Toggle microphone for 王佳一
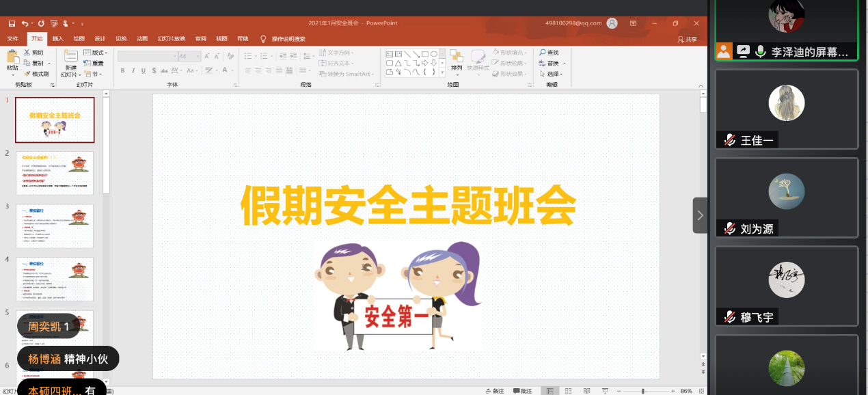 pos(730,140)
